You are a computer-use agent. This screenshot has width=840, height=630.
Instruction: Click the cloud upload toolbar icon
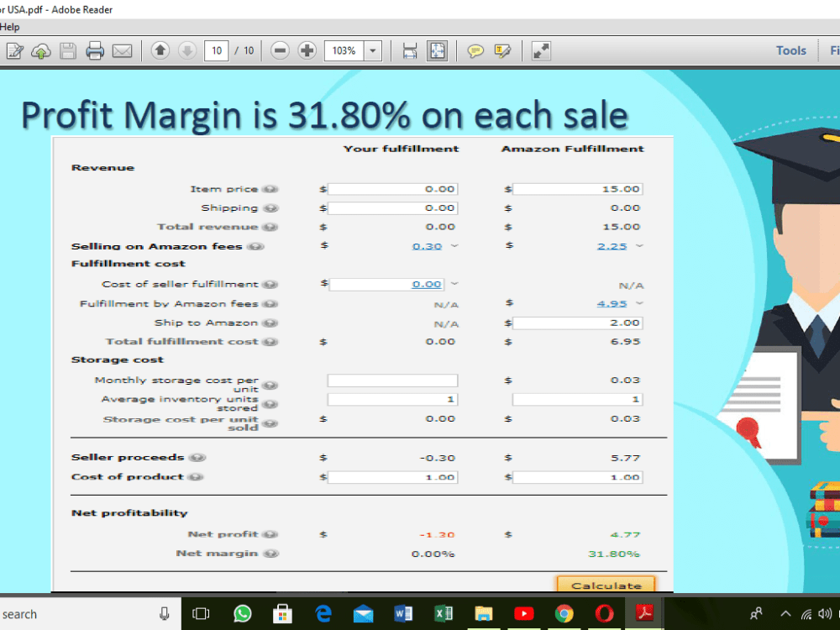click(41, 51)
